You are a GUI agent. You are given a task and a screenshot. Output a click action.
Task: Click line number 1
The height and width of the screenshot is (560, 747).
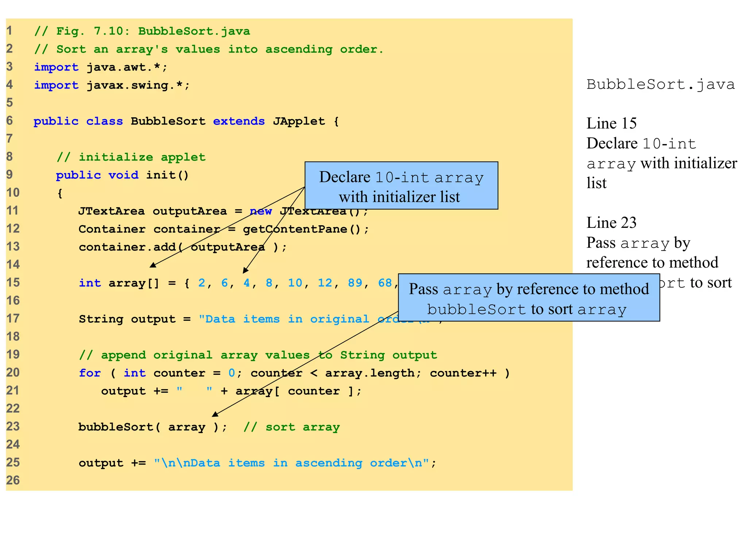pos(9,31)
